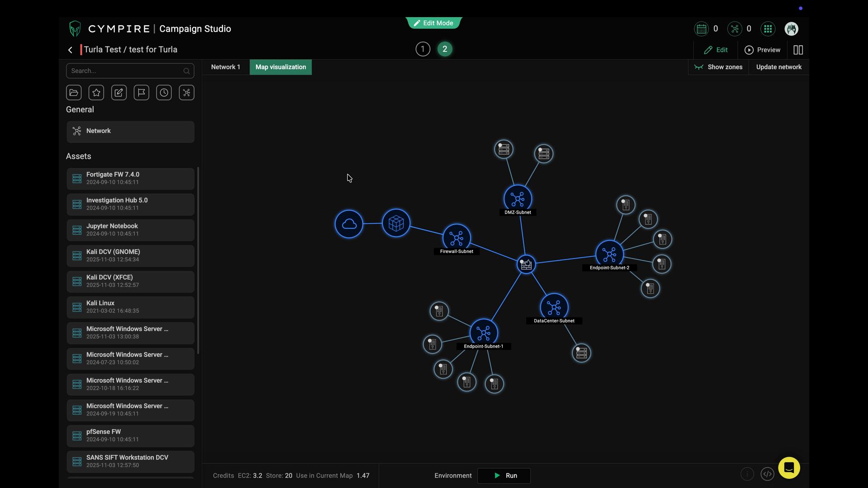
Task: Click the Edit button
Action: (x=716, y=50)
